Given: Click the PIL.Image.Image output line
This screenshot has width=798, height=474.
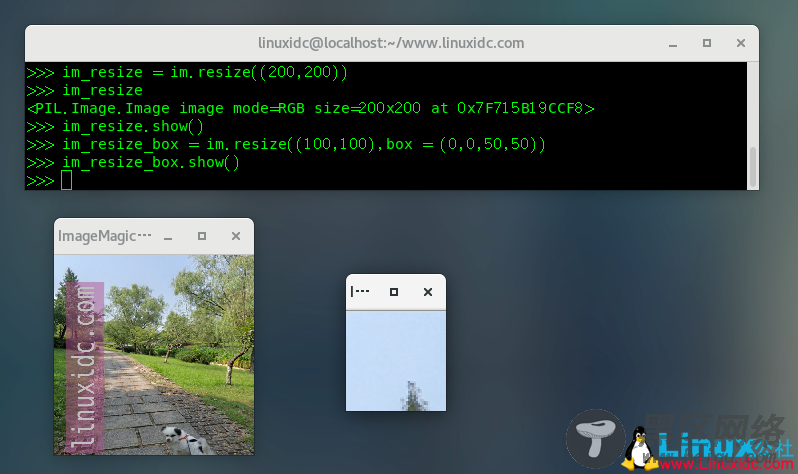Looking at the screenshot, I should click(x=310, y=108).
